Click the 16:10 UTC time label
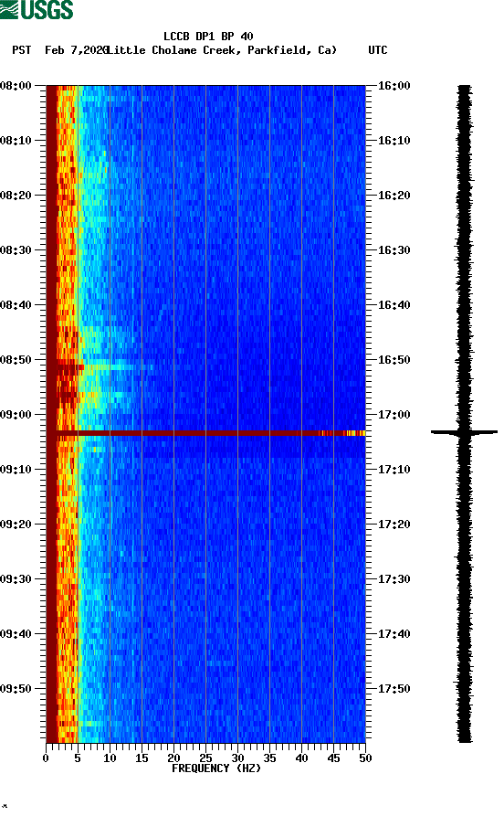 click(x=394, y=141)
